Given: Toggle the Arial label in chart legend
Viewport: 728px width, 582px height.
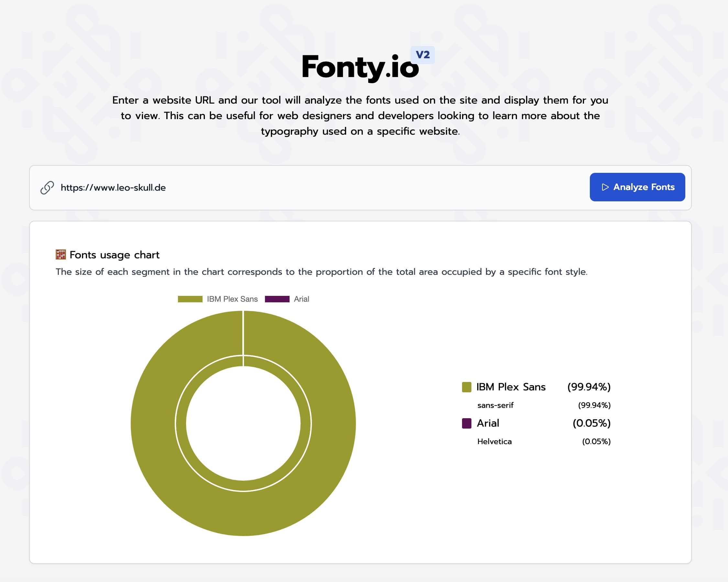Looking at the screenshot, I should click(301, 299).
